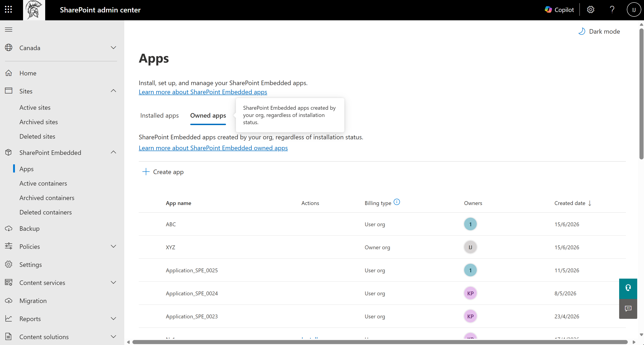Click the Billing type info icon
This screenshot has height=345, width=644.
pyautogui.click(x=397, y=202)
